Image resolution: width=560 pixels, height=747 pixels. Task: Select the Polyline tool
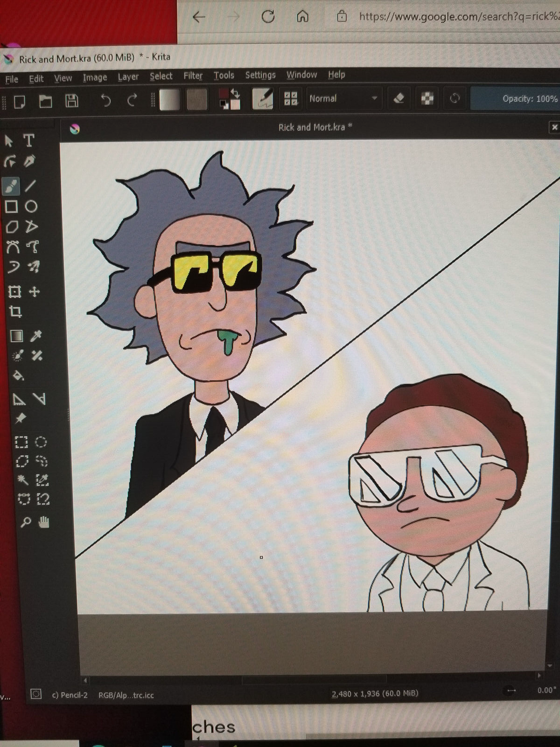[x=31, y=227]
